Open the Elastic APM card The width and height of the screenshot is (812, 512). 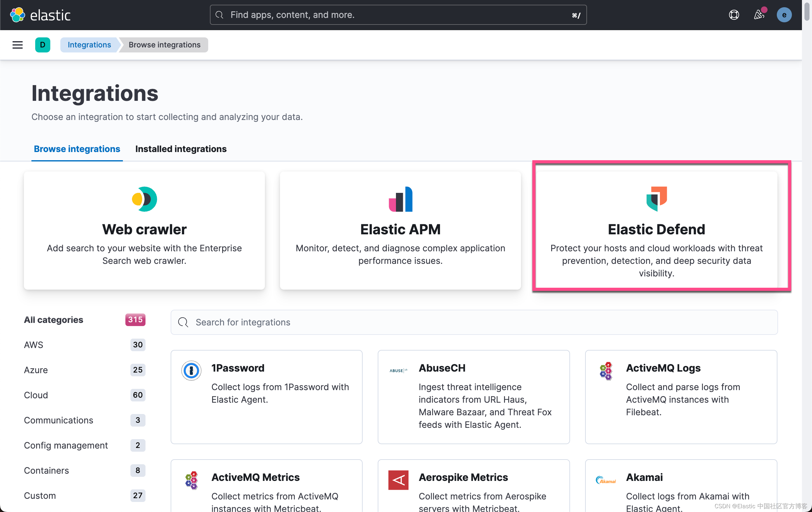400,231
